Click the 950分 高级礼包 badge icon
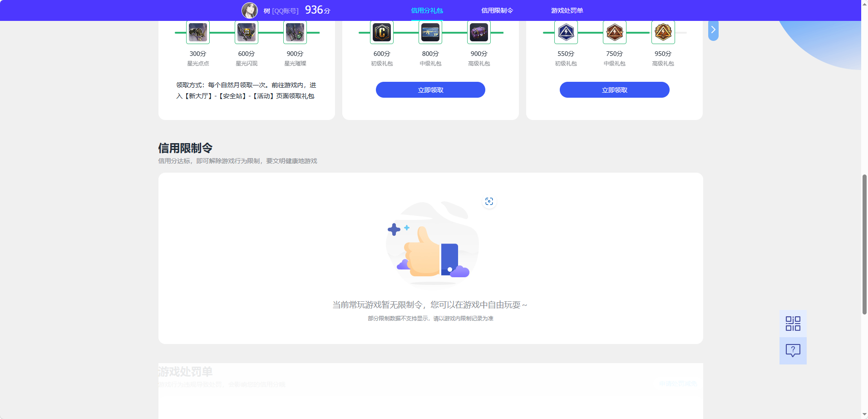The width and height of the screenshot is (868, 419). tap(663, 32)
